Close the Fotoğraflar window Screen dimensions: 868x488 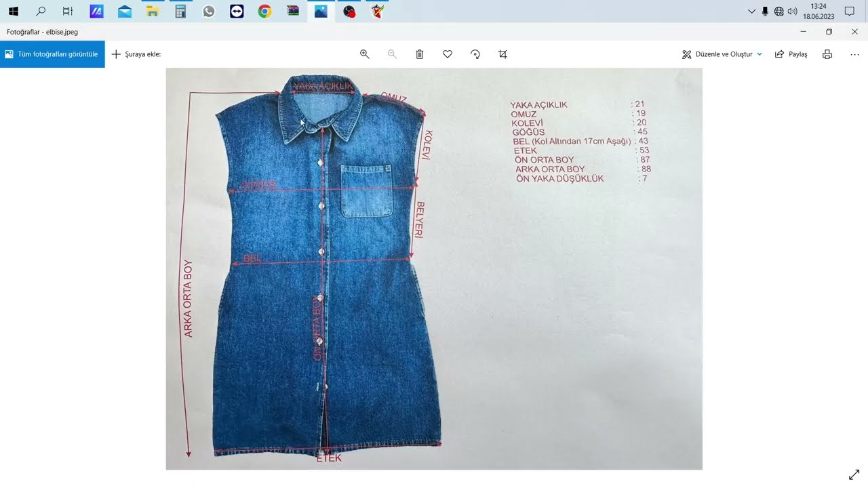point(854,32)
